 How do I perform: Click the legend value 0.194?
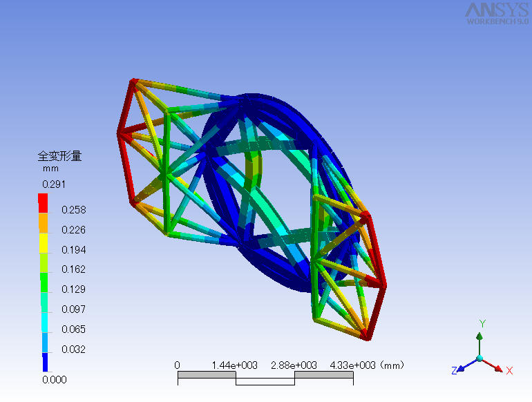tap(74, 249)
